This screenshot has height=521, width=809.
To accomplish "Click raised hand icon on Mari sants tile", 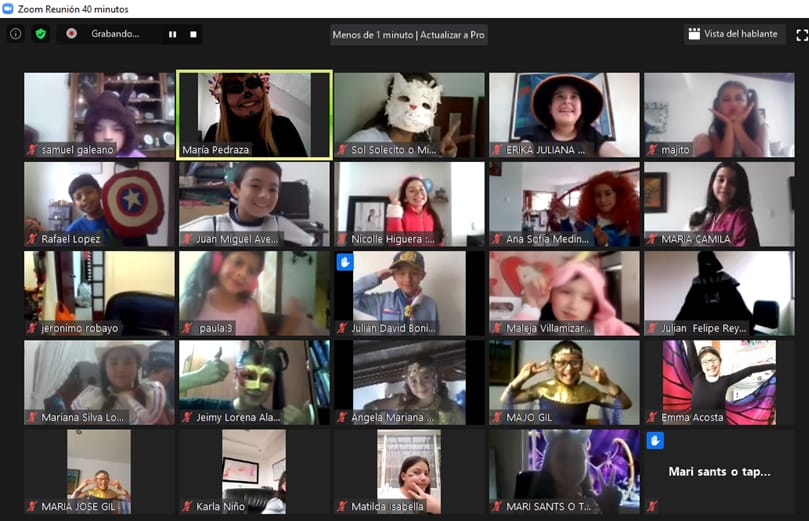I will [x=655, y=440].
